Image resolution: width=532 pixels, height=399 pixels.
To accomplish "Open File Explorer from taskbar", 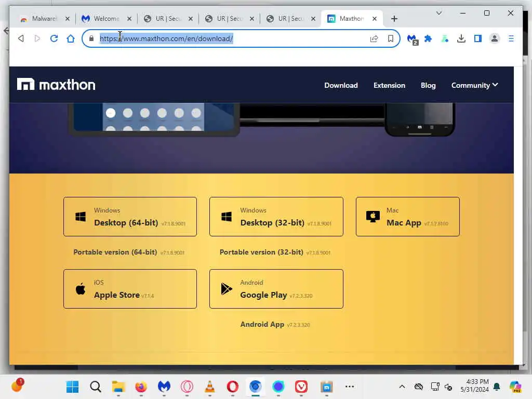I will 118,387.
